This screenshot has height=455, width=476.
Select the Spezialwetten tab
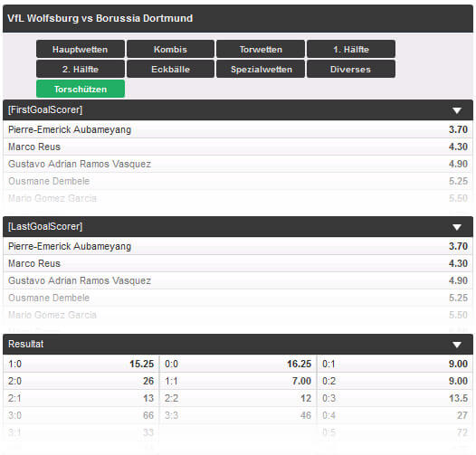261,69
